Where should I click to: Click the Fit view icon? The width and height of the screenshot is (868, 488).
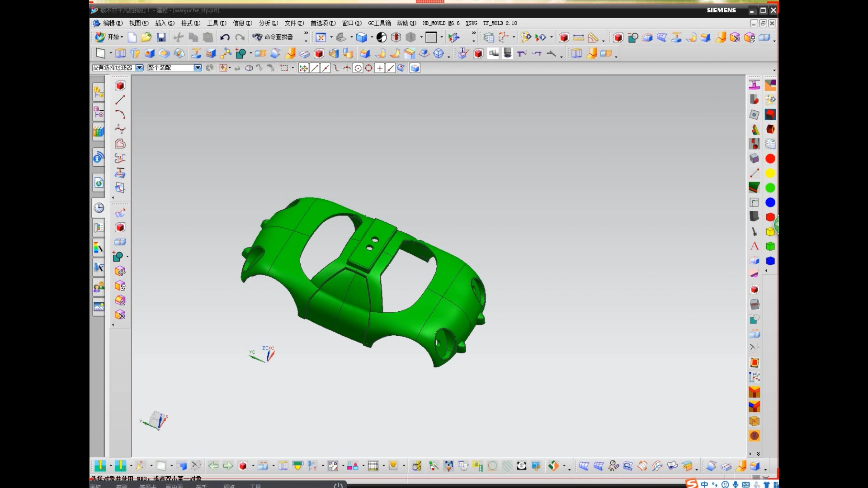(x=321, y=38)
